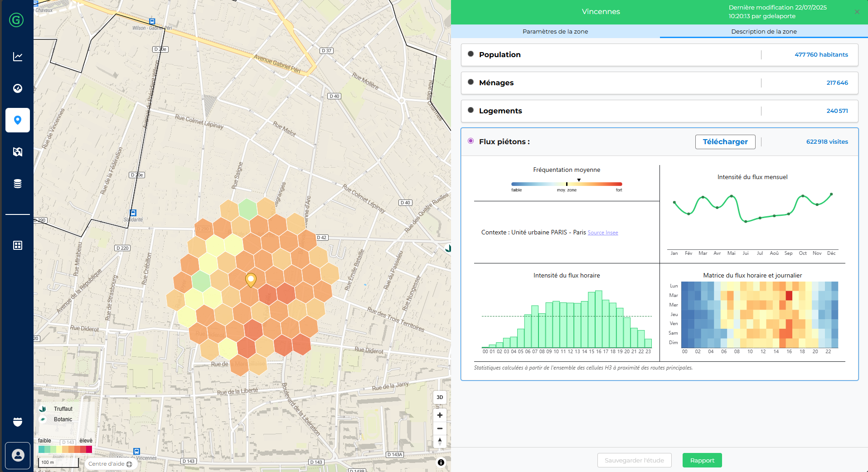Select the location pin sidebar icon
The width and height of the screenshot is (868, 472).
point(18,120)
